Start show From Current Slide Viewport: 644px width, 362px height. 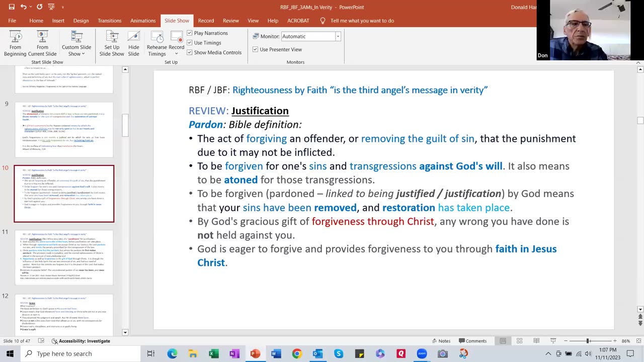click(x=42, y=44)
